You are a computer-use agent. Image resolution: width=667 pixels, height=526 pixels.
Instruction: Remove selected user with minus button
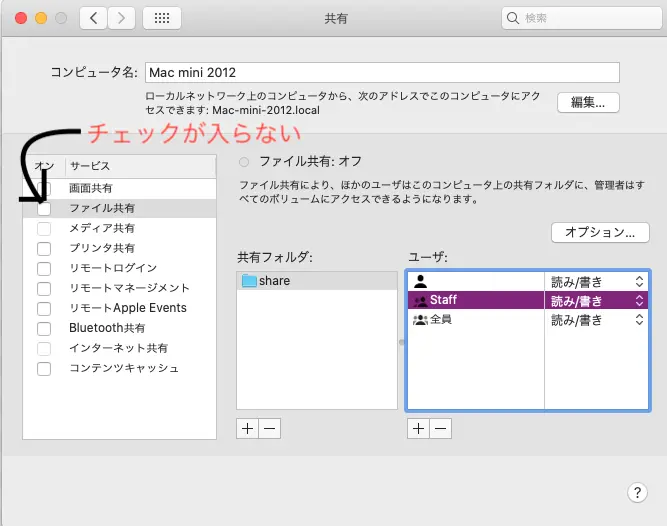[x=440, y=428]
